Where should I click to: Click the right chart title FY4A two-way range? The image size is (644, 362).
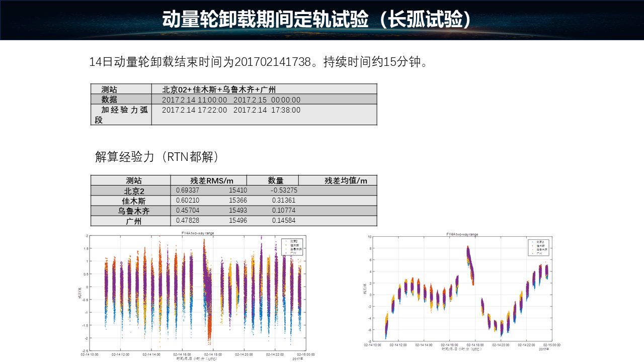462,234
